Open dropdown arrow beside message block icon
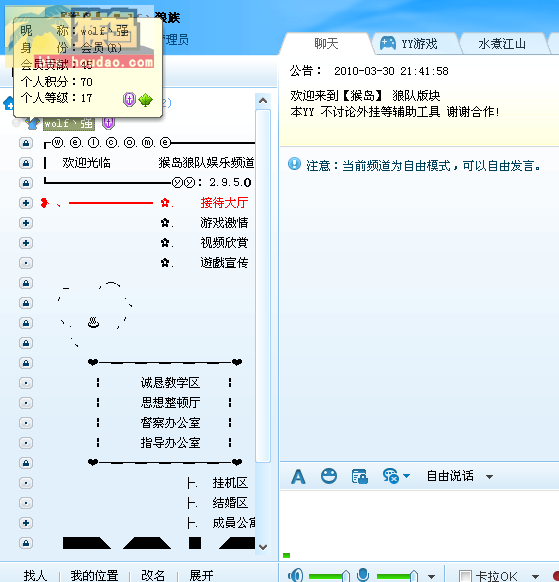This screenshot has height=582, width=559. (x=406, y=476)
